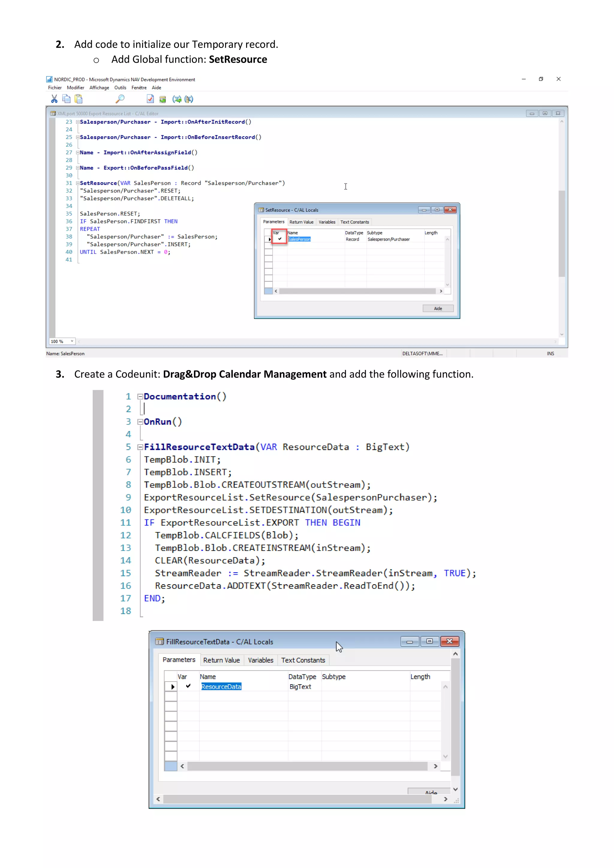The height and width of the screenshot is (868, 614).
Task: Collapse the FillResourceTextData function section
Action: pyautogui.click(x=140, y=447)
